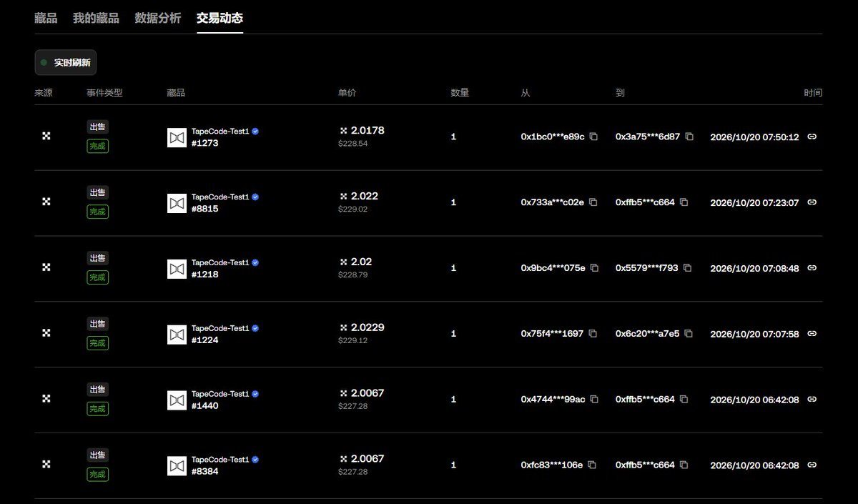Copy the sender address 0x75f4***1697
Screen dimensions: 858x504
(593, 334)
